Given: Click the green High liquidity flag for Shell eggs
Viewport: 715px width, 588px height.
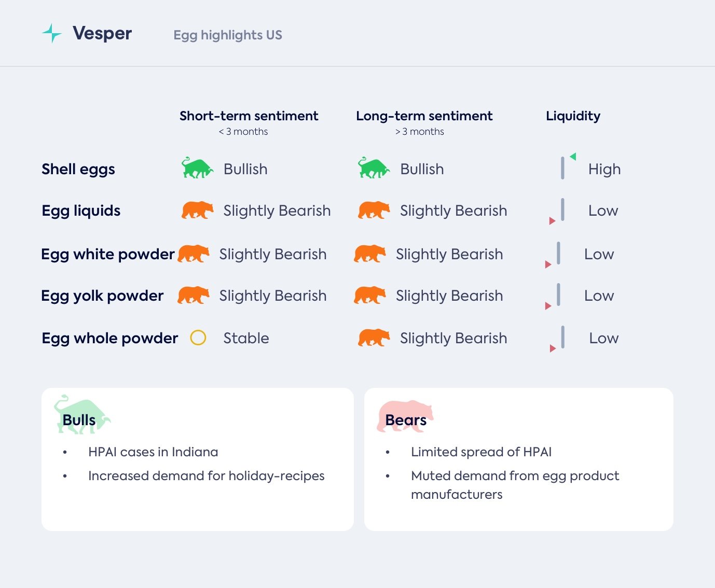Looking at the screenshot, I should click(x=573, y=157).
